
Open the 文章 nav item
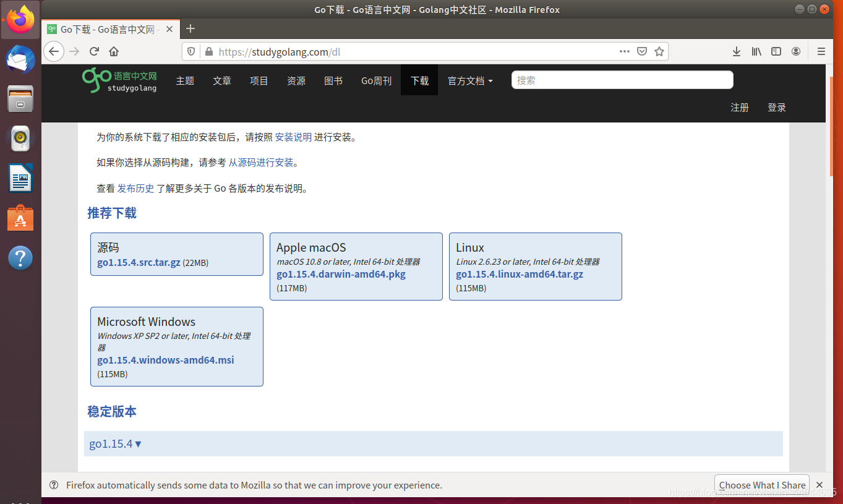pos(222,80)
